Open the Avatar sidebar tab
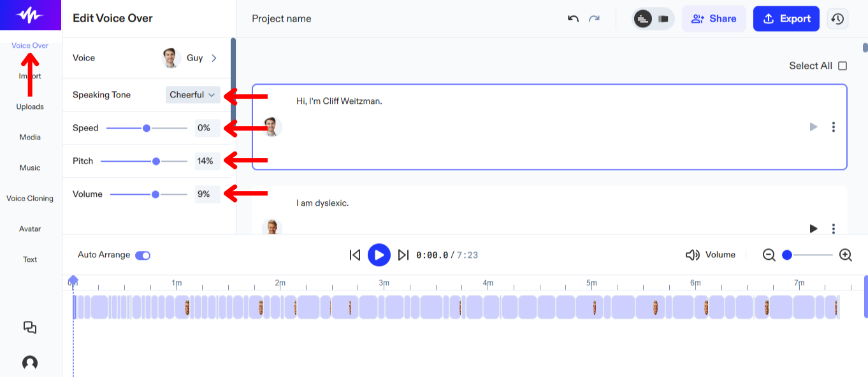The height and width of the screenshot is (377, 868). click(30, 229)
